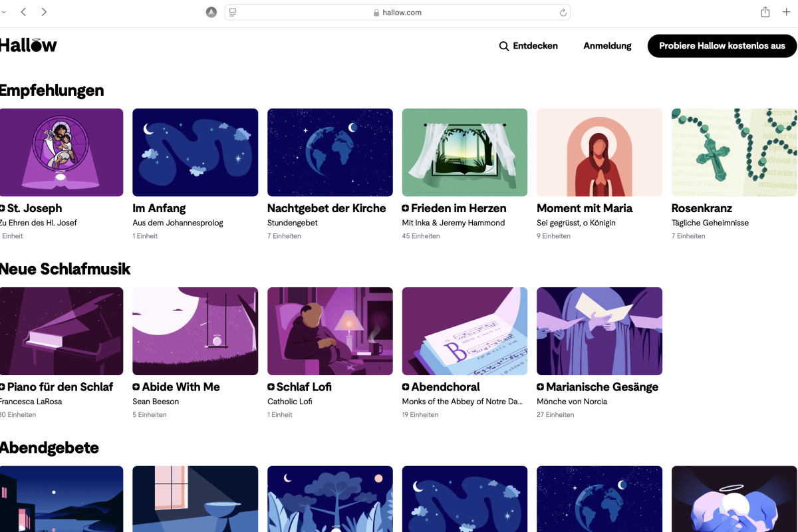Open the Abendgebete card with haloed hands

point(734,499)
